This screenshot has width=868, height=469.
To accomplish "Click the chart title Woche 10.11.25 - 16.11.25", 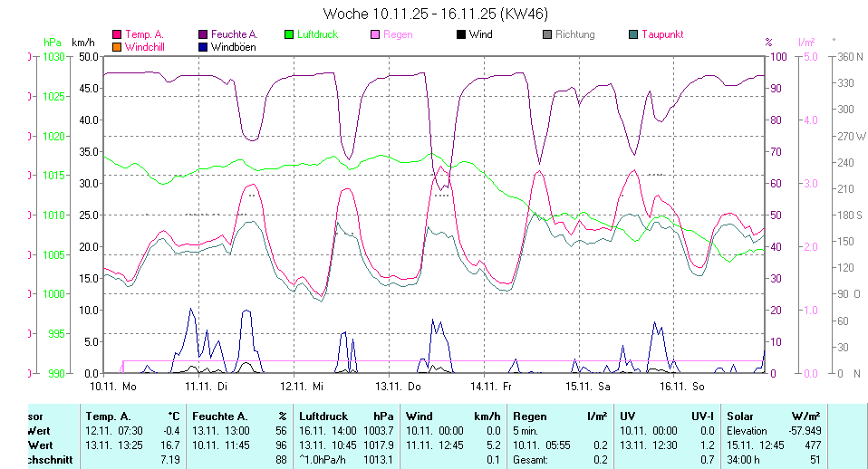I will [x=435, y=14].
